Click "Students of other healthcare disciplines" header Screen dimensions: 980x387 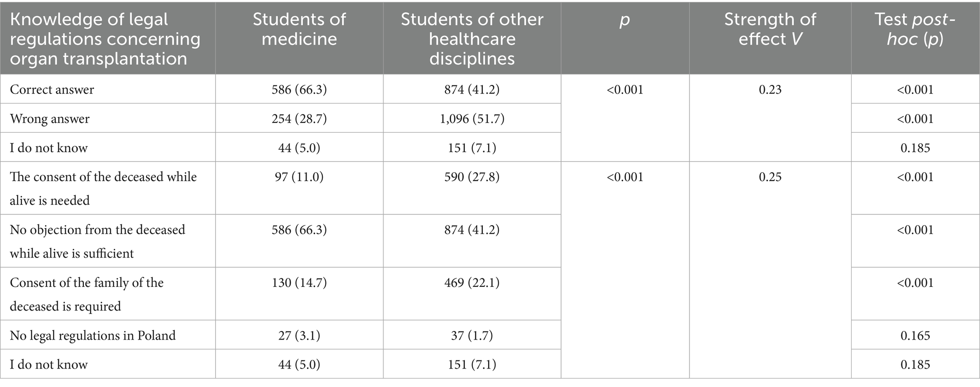point(472,38)
